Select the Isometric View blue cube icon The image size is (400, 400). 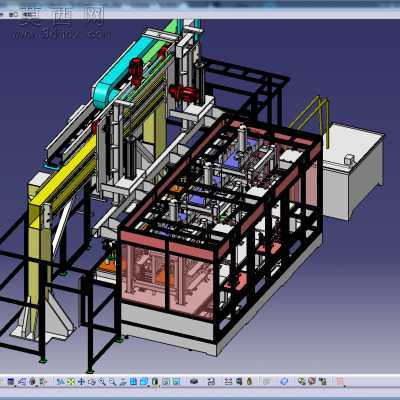point(144,382)
